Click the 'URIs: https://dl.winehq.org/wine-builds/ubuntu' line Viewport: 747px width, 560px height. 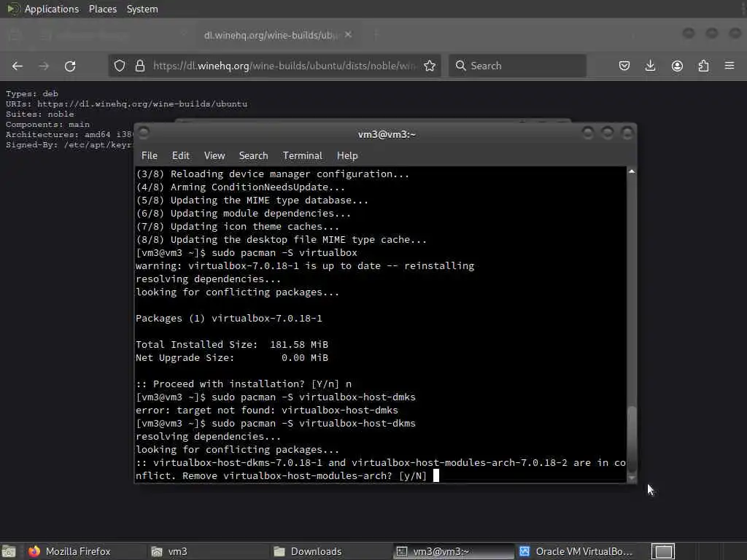coord(127,104)
